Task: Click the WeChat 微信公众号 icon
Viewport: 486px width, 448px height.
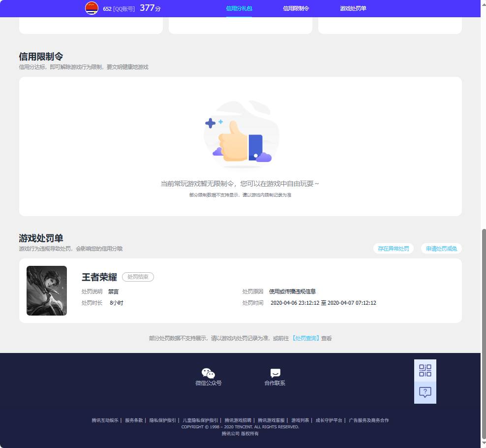Action: 208,373
